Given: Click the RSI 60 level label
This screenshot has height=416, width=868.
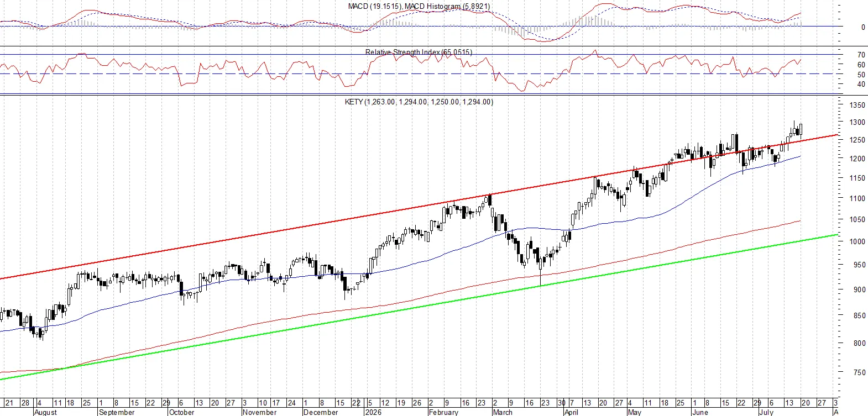Looking at the screenshot, I should [861, 65].
